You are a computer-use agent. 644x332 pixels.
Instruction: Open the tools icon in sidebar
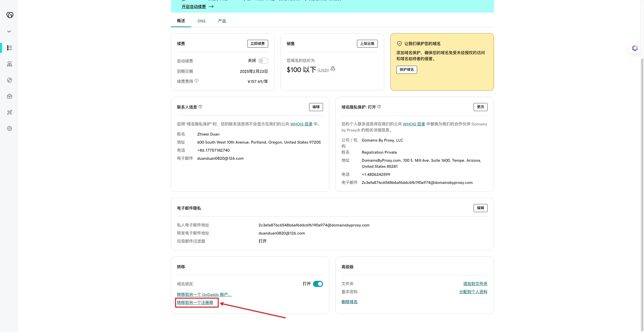tap(10, 112)
